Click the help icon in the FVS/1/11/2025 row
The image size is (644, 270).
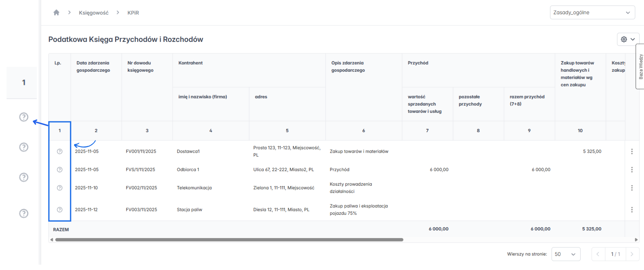[60, 170]
